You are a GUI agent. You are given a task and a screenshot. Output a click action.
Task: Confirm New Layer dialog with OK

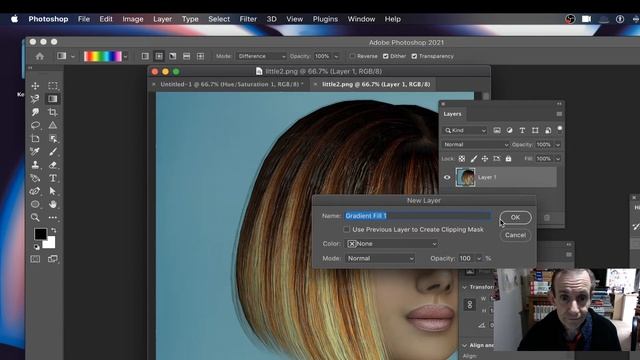point(515,218)
